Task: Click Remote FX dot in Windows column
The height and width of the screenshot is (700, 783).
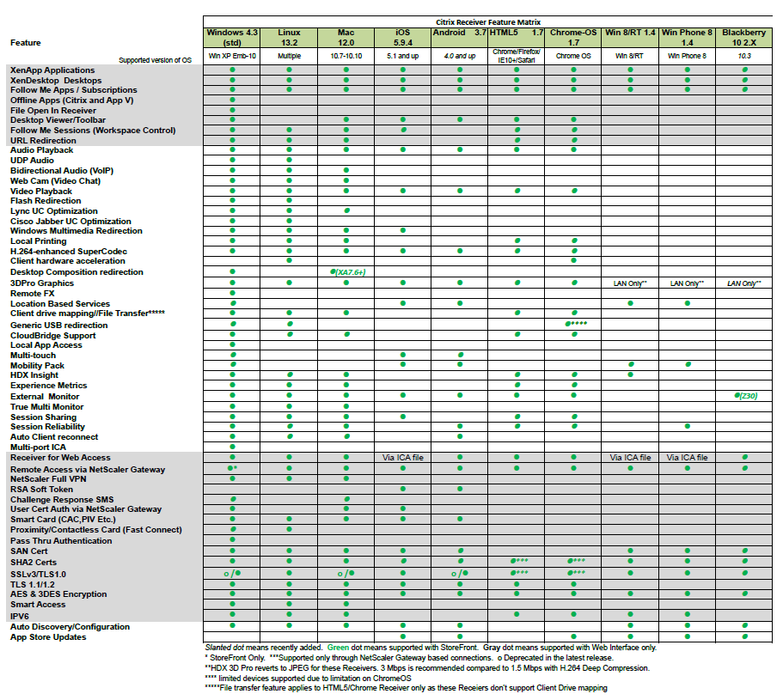Action: [x=232, y=294]
